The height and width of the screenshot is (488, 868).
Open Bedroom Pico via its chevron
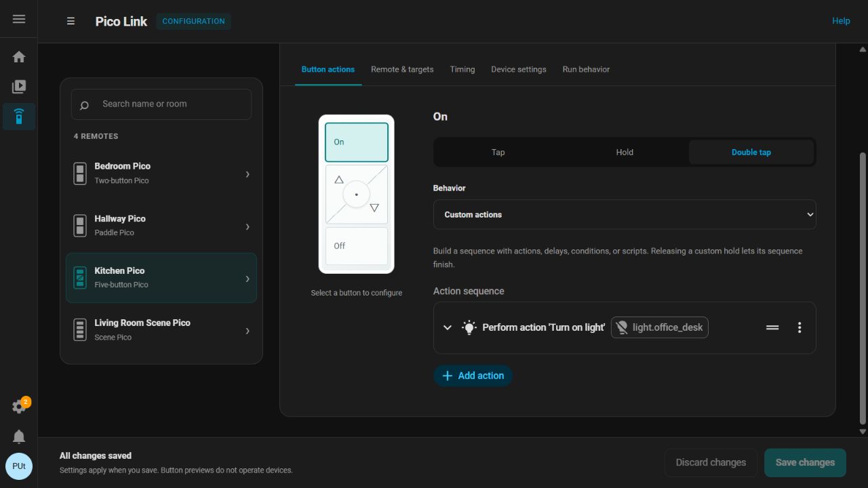pos(248,174)
